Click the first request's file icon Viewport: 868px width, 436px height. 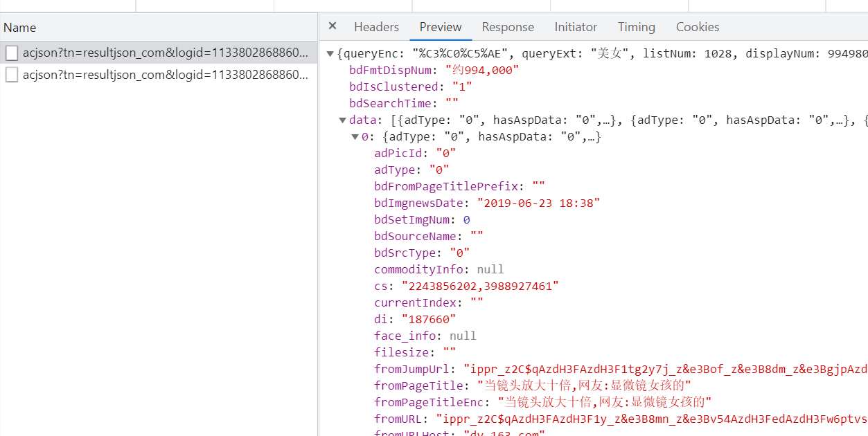[x=12, y=53]
